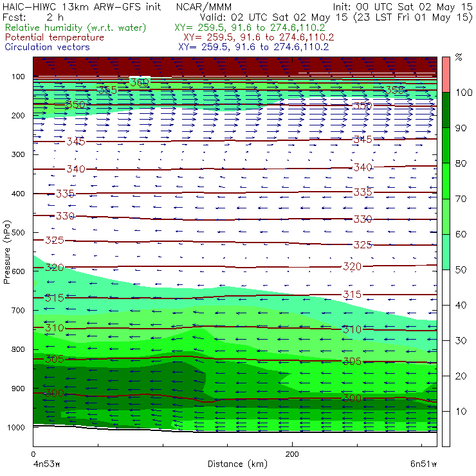Click the '6n51w' end location label
Viewport: 476px width, 476px height.
423,464
